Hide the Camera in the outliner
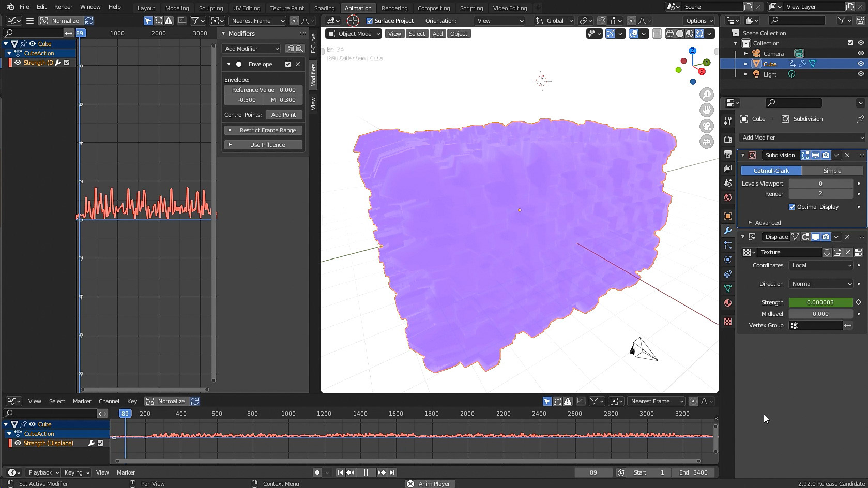Viewport: 868px width, 488px height. point(861,54)
